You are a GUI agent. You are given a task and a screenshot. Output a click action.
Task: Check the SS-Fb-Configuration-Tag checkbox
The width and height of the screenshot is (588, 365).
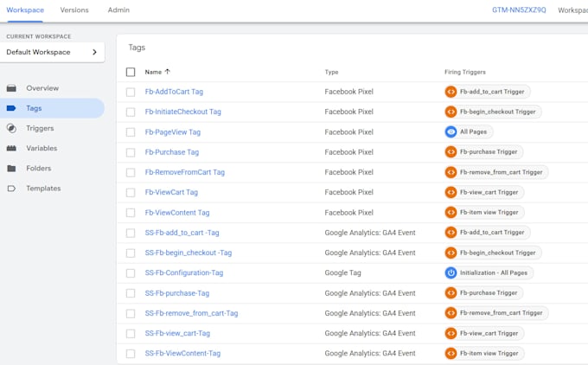[x=131, y=273]
